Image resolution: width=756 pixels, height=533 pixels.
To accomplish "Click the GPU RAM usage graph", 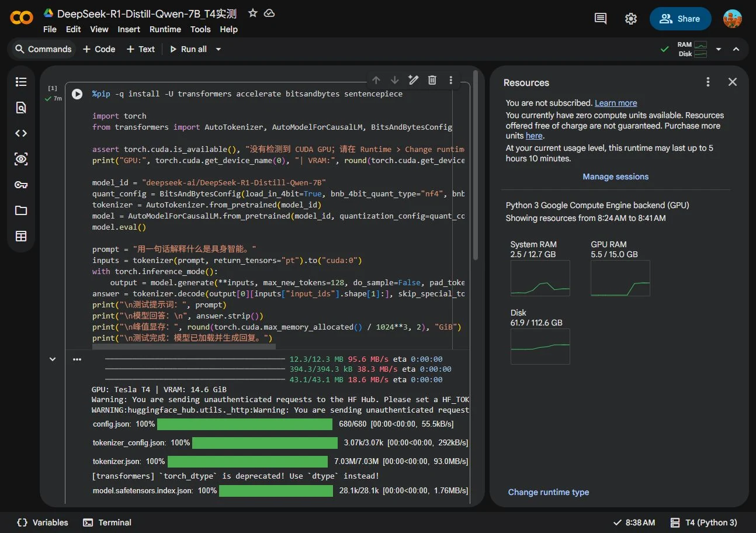I will [x=620, y=278].
